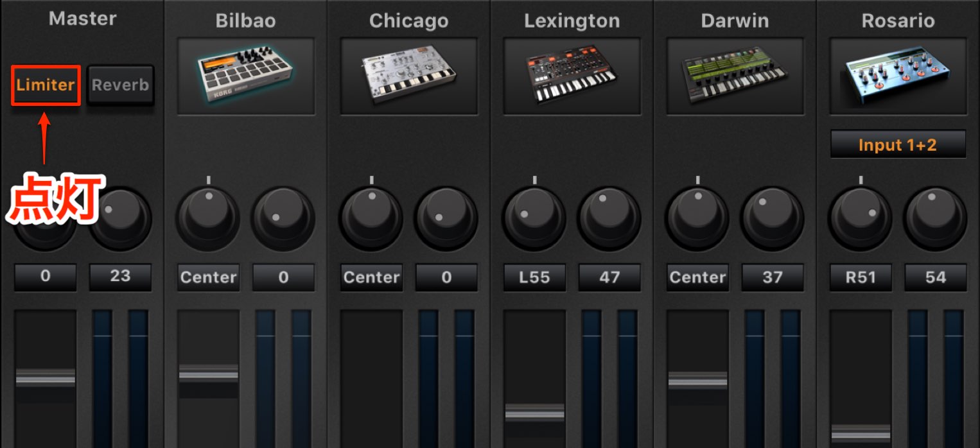
Task: Open the Darwin keyboard gadget thumbnail
Action: click(x=735, y=76)
